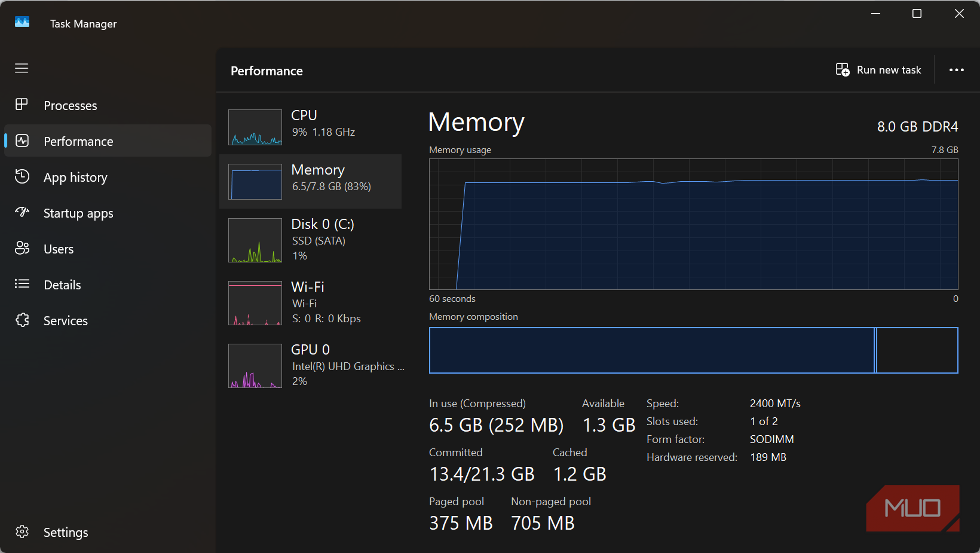The width and height of the screenshot is (980, 553).
Task: Go to the Processes page label
Action: coord(71,106)
